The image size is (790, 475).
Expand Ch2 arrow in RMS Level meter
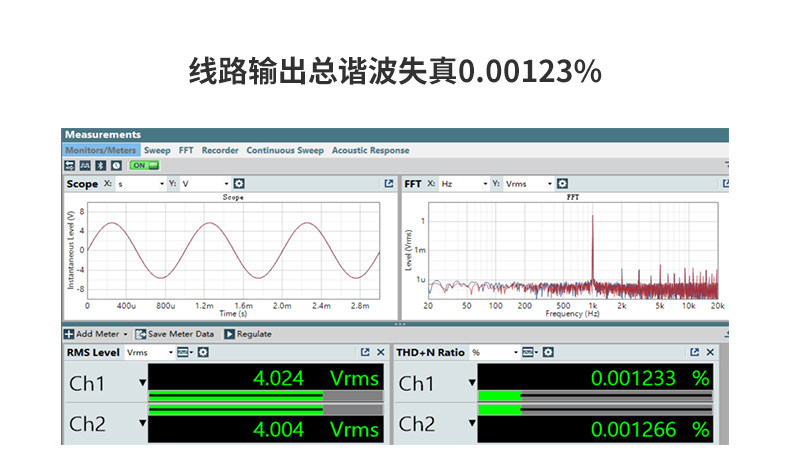[x=143, y=423]
